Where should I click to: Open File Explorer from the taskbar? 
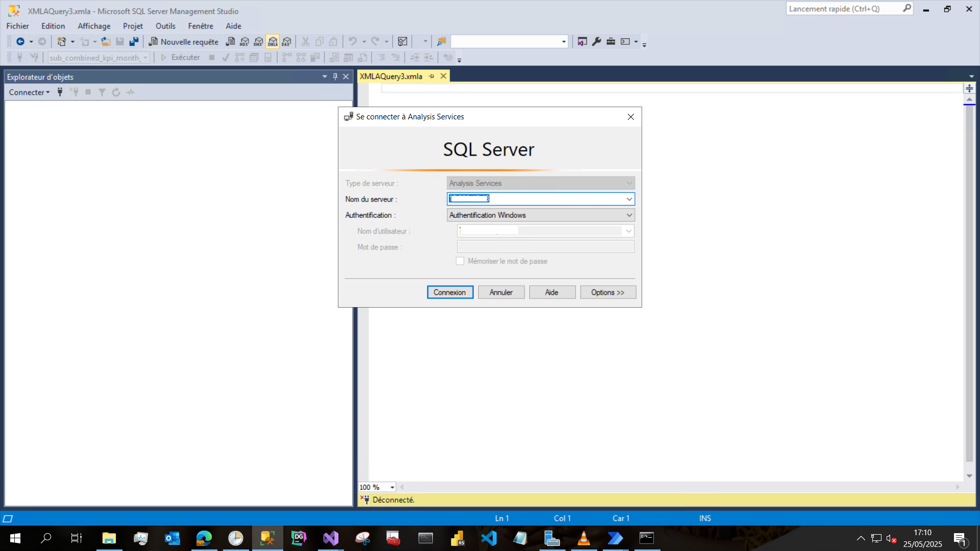click(109, 538)
